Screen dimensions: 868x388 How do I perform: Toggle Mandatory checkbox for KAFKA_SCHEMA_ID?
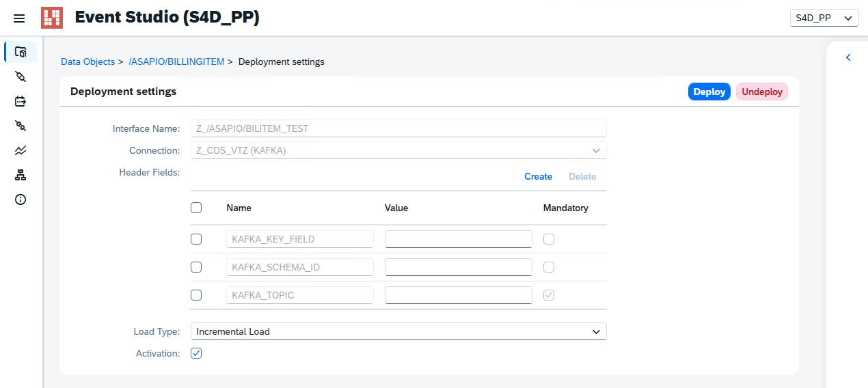pyautogui.click(x=549, y=267)
